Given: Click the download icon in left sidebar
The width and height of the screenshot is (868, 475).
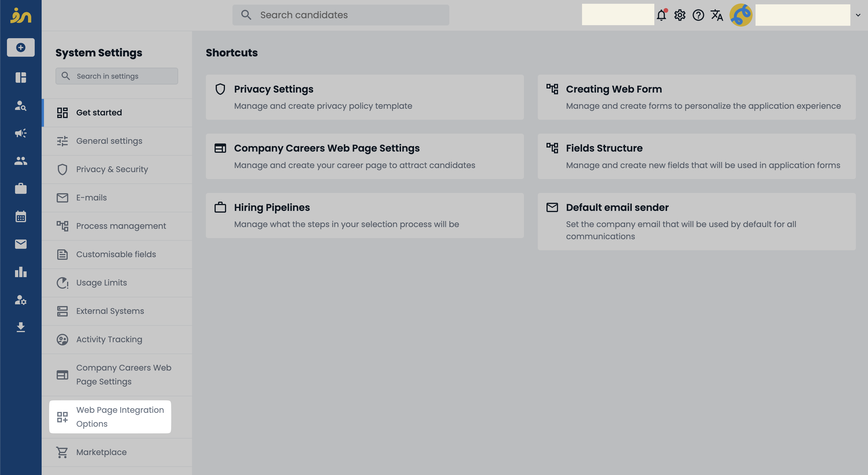Looking at the screenshot, I should (x=21, y=327).
